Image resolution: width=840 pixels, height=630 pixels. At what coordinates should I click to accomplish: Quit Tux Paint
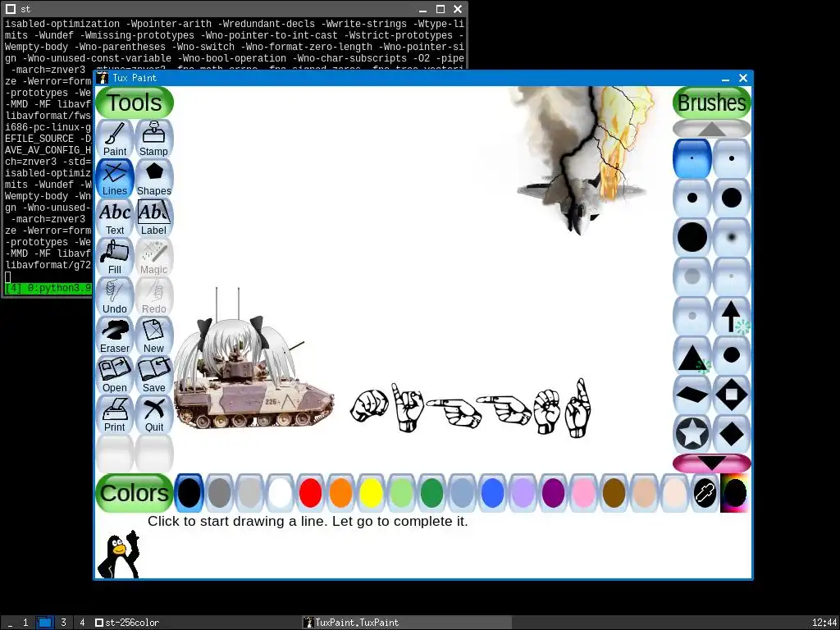click(153, 414)
